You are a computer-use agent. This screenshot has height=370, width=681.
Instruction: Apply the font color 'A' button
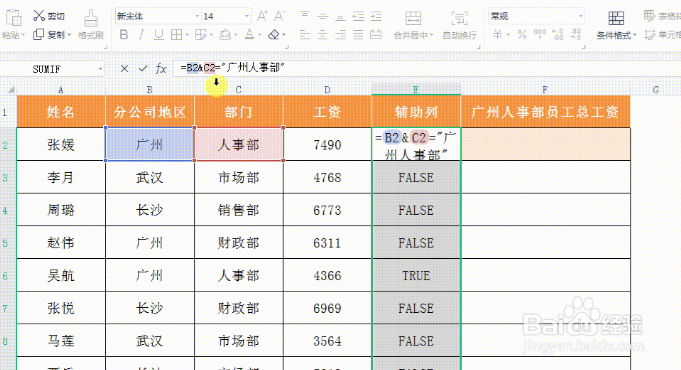(x=249, y=34)
